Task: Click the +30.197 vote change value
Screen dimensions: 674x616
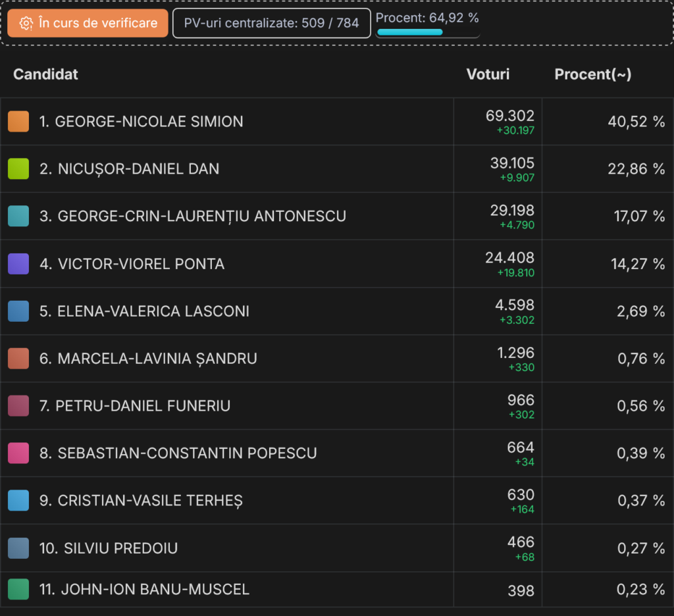Action: point(515,130)
